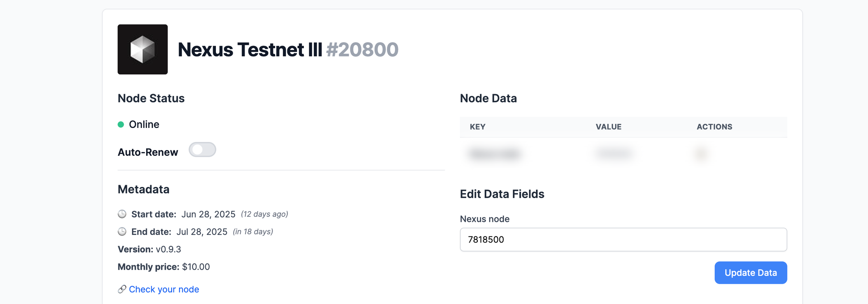Click the Update Data button

click(750, 273)
